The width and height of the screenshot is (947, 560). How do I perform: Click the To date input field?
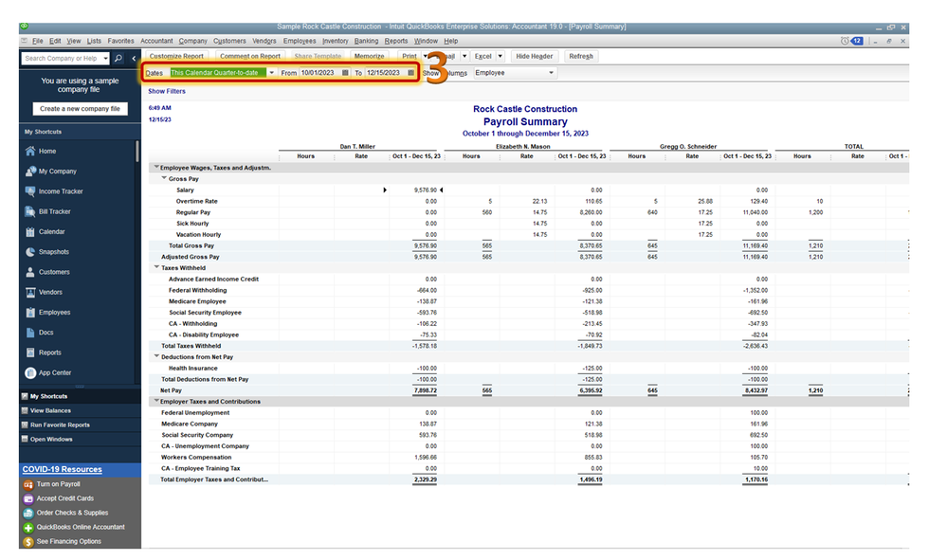385,73
